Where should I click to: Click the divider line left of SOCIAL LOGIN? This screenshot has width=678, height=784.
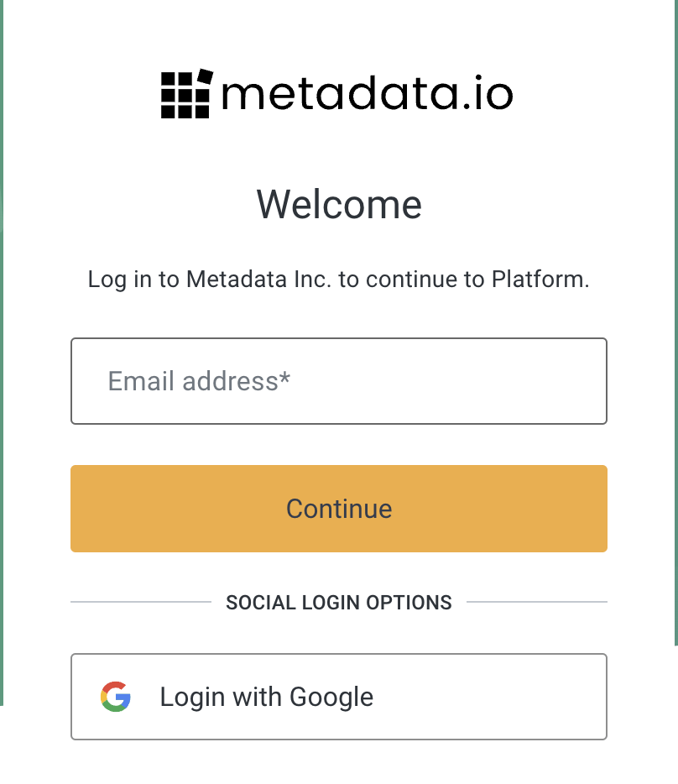141,602
